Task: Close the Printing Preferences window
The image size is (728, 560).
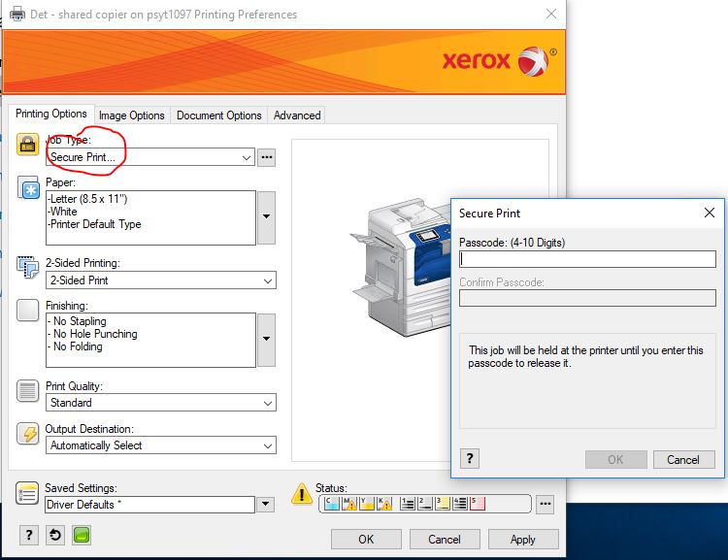Action: coord(551,14)
